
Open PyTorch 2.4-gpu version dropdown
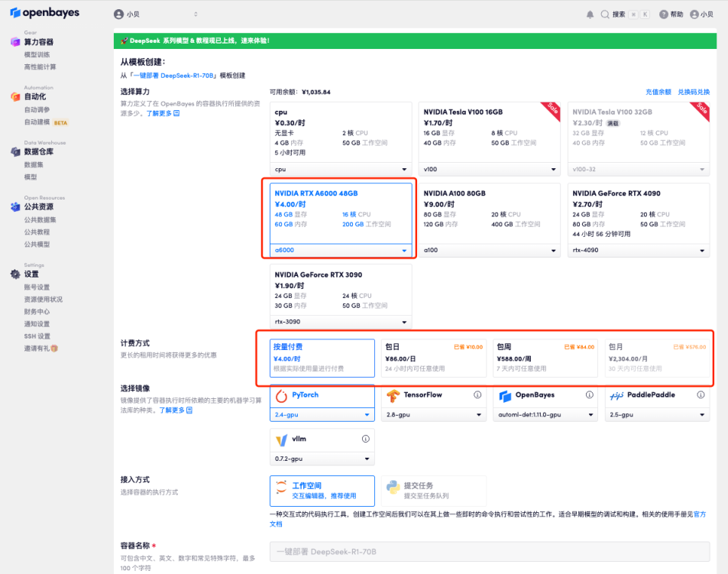(x=322, y=415)
